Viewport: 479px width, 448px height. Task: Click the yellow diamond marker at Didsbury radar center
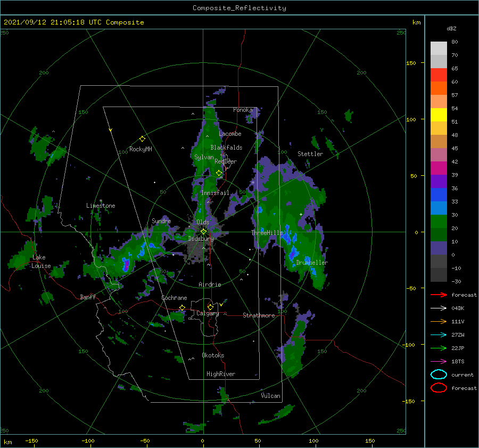203,232
